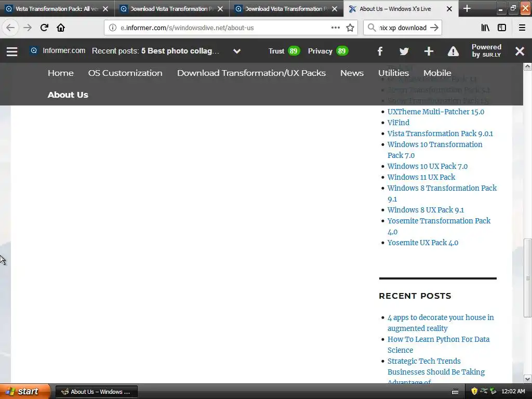Screen dimensions: 532x399
Task: Click the page scrollbar up arrow
Action: click(x=527, y=66)
